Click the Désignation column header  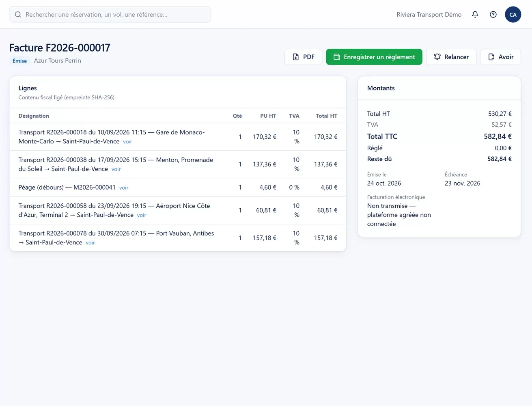[34, 116]
